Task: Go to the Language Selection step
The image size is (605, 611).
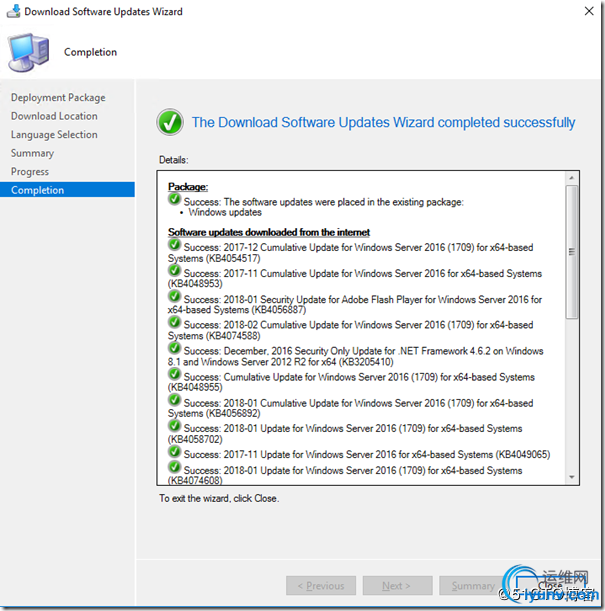Action: click(x=54, y=135)
